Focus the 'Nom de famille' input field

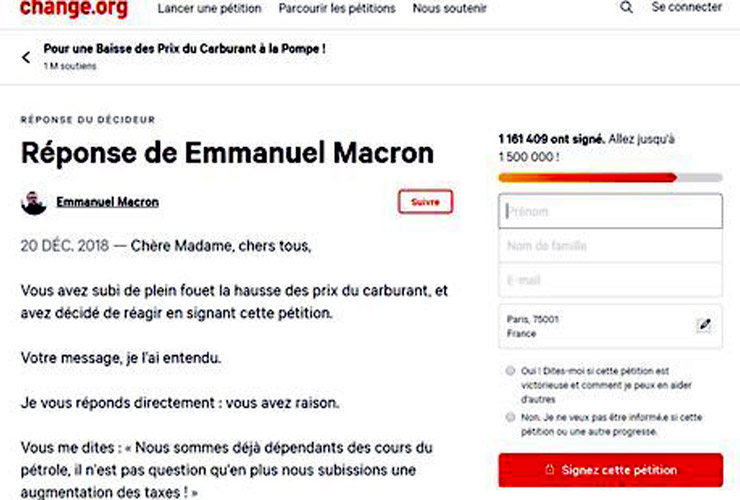click(611, 246)
